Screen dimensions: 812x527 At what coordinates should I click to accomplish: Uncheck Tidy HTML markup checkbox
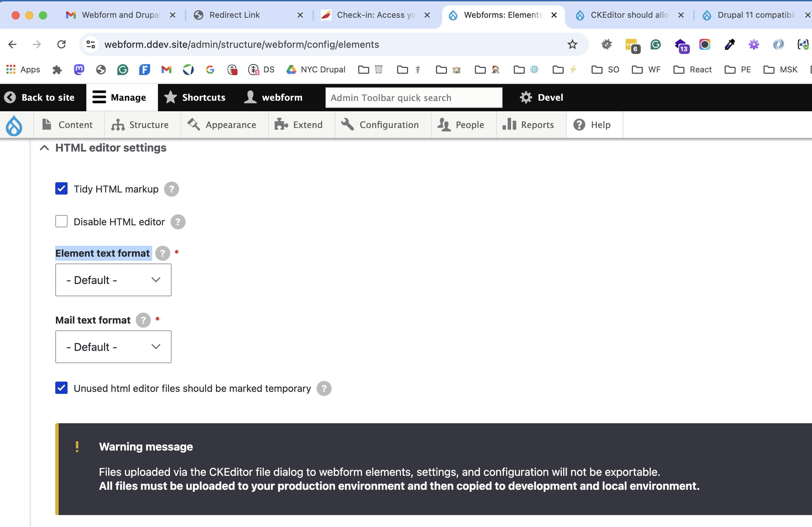61,189
